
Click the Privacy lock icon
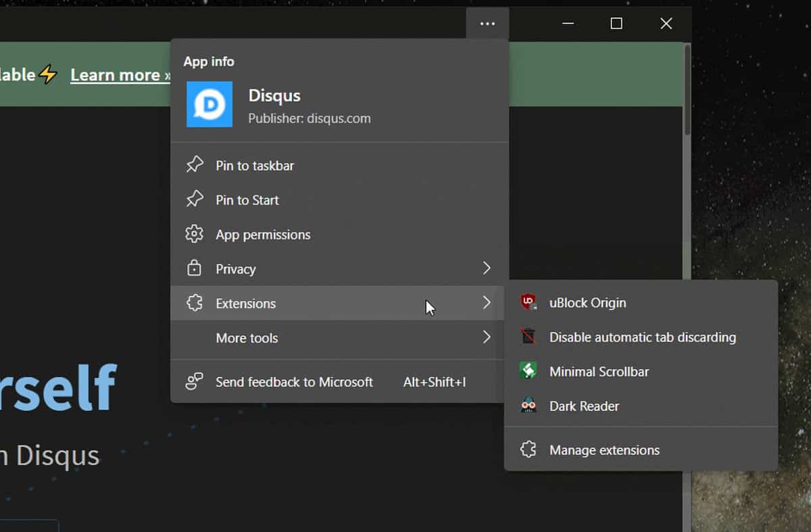(x=195, y=268)
